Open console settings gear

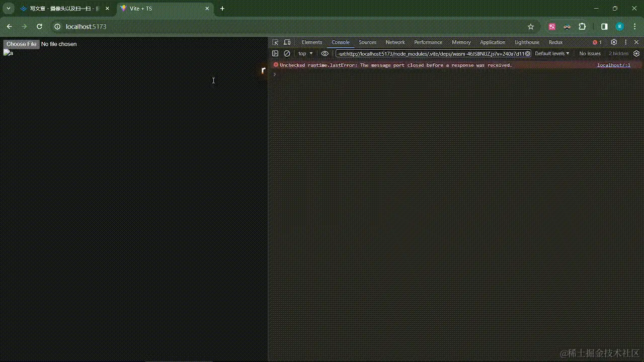[636, 53]
